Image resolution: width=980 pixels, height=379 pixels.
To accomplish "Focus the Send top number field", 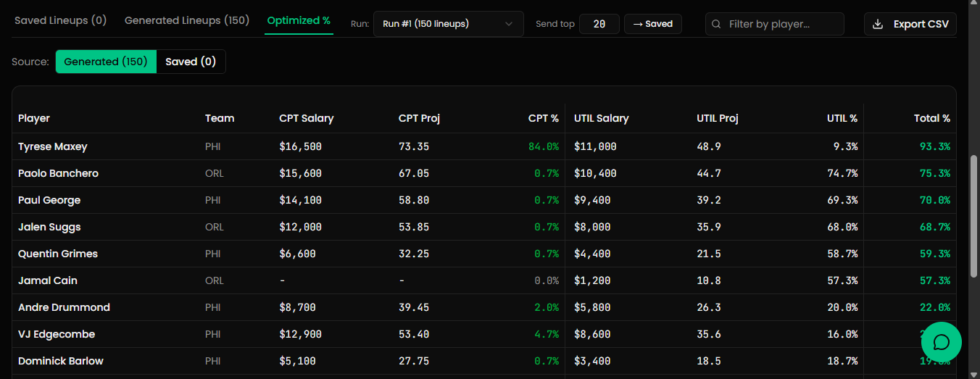I will pyautogui.click(x=599, y=24).
